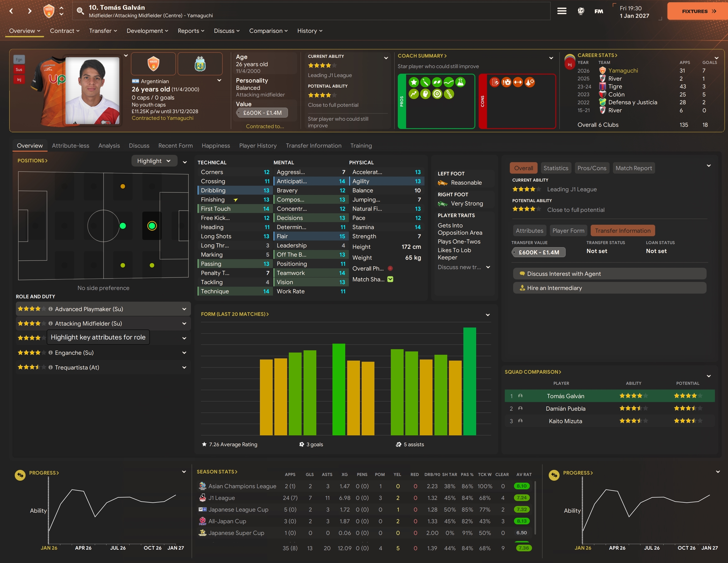
Task: Click the back navigation arrow
Action: pos(11,11)
